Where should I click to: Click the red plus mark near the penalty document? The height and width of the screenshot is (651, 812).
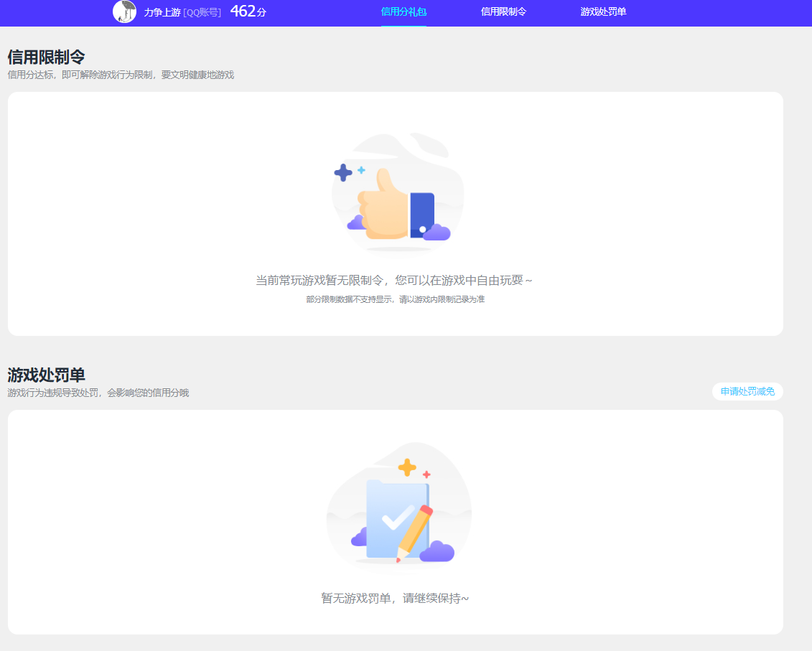coord(426,474)
